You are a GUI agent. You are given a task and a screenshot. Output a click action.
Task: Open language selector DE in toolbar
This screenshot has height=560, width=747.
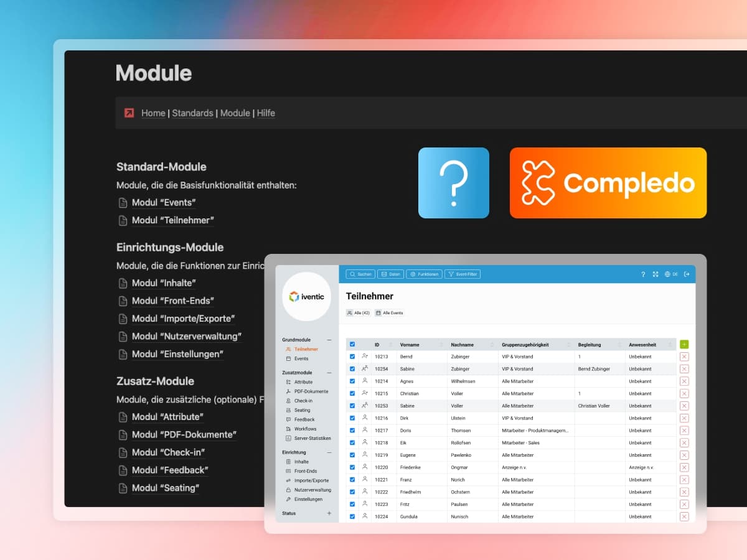(671, 274)
